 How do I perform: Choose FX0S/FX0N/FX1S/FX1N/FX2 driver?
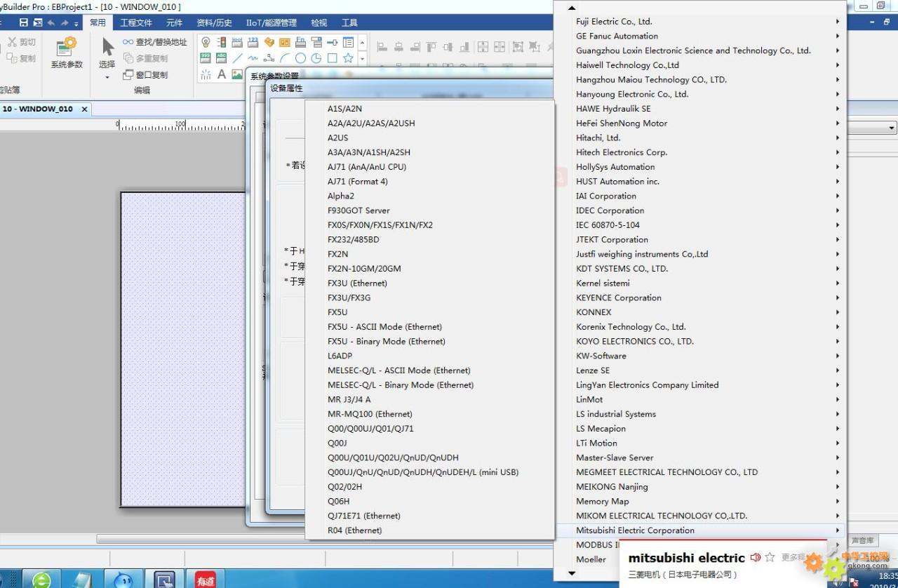pos(429,225)
